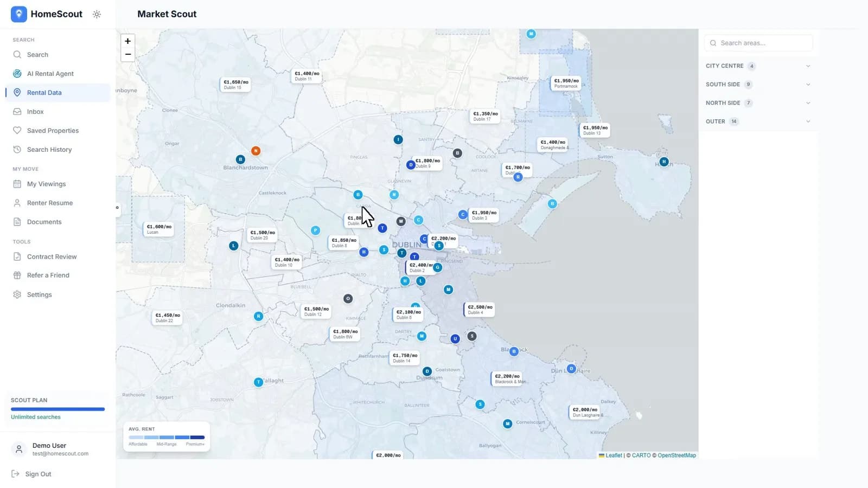Click Dublin 14 €1,750/mo rent label
Viewport: 868px width, 488px height.
(405, 358)
